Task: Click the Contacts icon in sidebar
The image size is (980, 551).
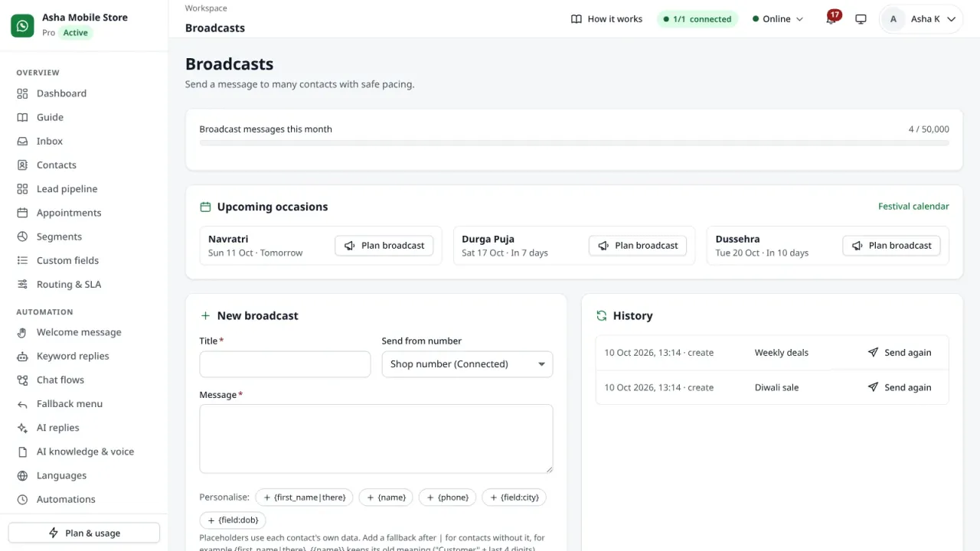Action: coord(22,165)
